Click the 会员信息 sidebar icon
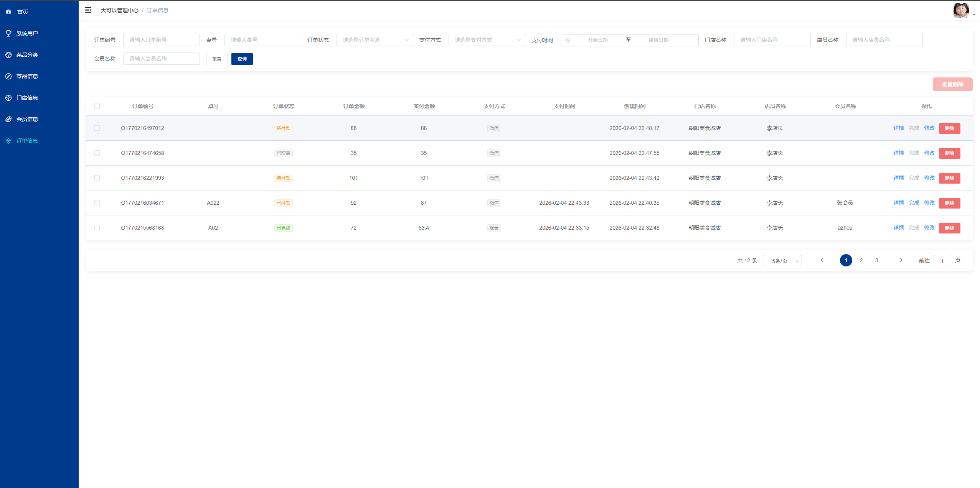 (8, 119)
